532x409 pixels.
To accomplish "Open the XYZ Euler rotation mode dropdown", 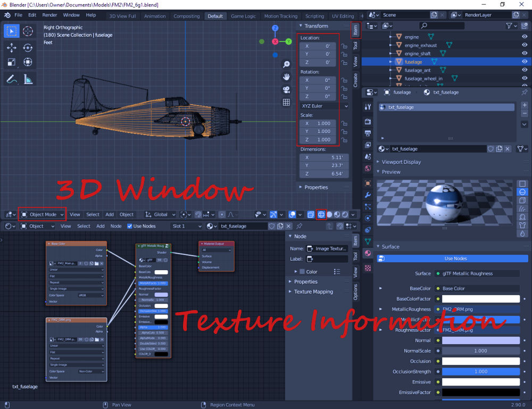I will pos(325,106).
